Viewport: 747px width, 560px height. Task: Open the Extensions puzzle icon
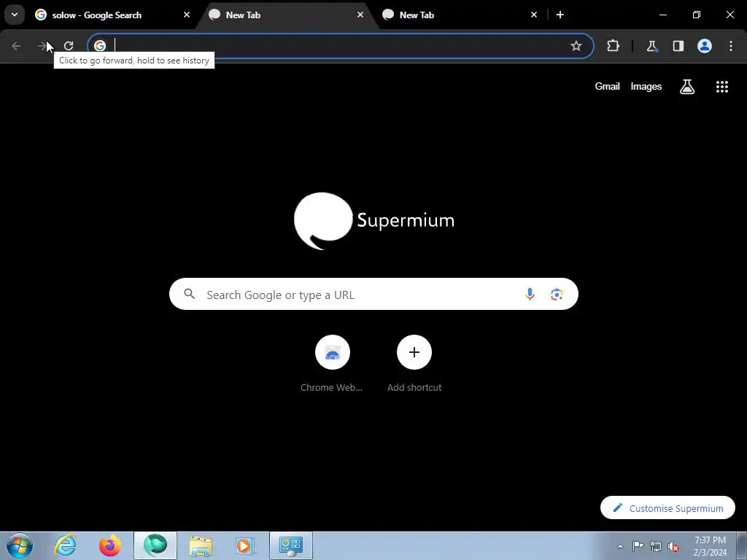click(613, 46)
